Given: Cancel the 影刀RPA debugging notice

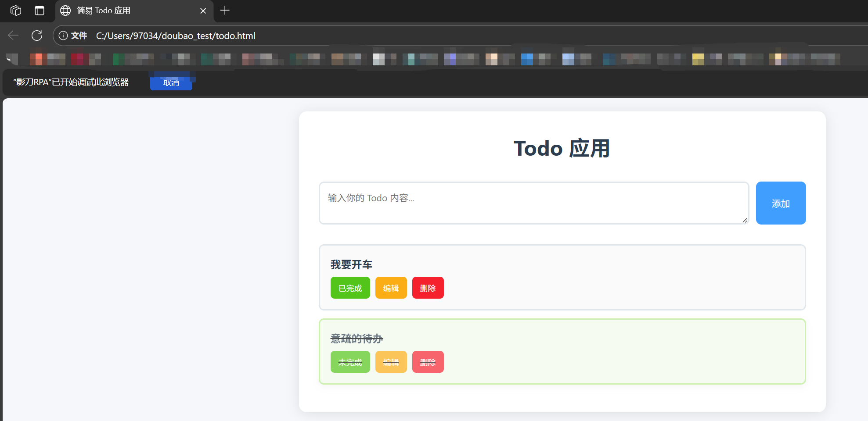Looking at the screenshot, I should click(x=171, y=82).
